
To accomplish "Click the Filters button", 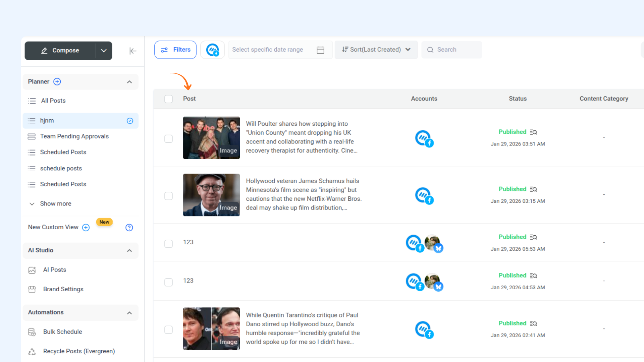I will [175, 50].
